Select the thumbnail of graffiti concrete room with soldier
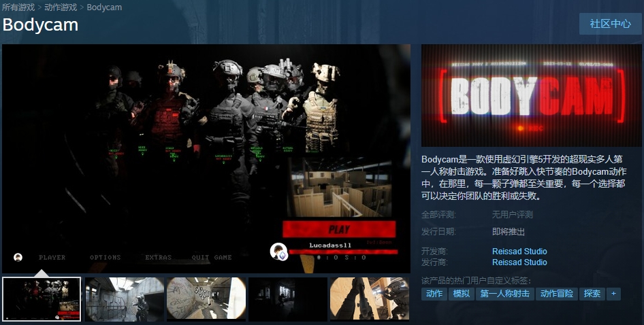 (x=125, y=299)
